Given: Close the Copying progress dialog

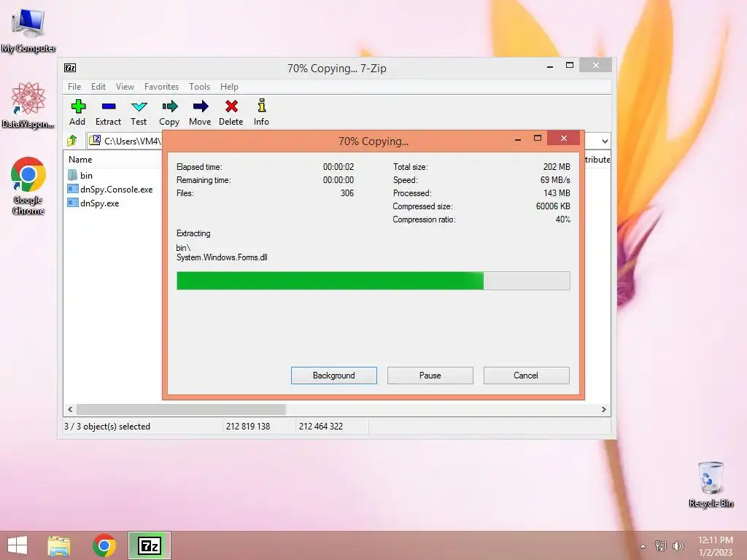Looking at the screenshot, I should (x=564, y=138).
